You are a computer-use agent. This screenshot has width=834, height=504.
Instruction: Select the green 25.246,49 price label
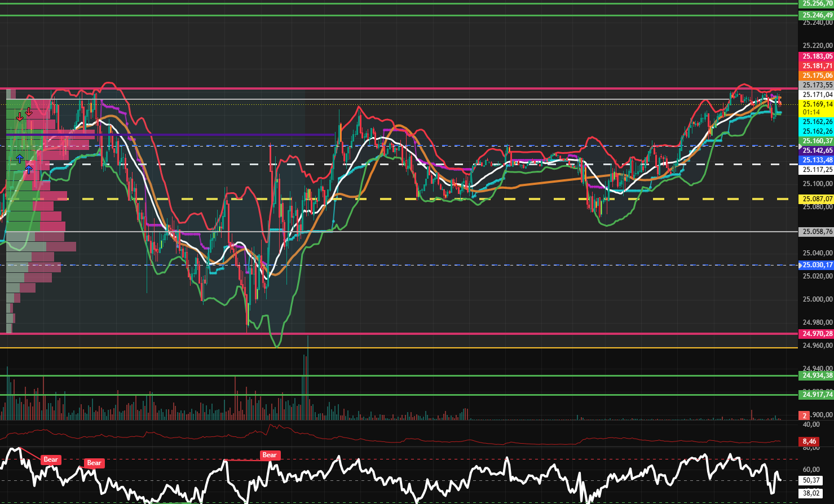pyautogui.click(x=817, y=15)
